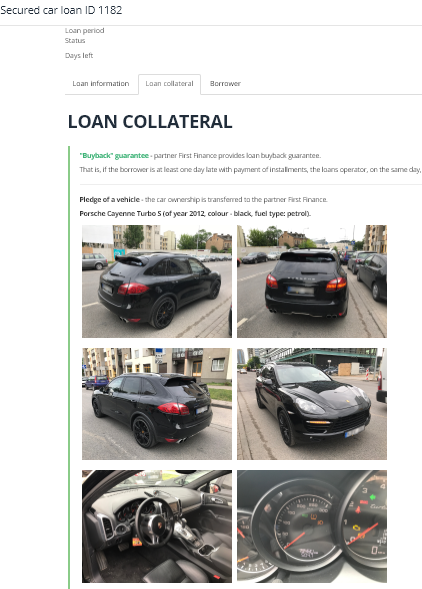Click the green "Buyback" guarantee text
The image size is (422, 589).
point(114,156)
